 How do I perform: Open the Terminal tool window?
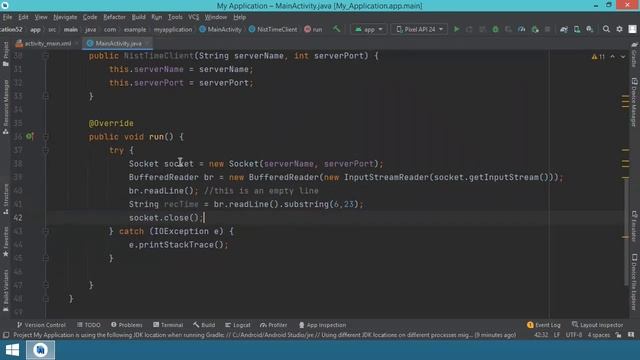point(168,325)
